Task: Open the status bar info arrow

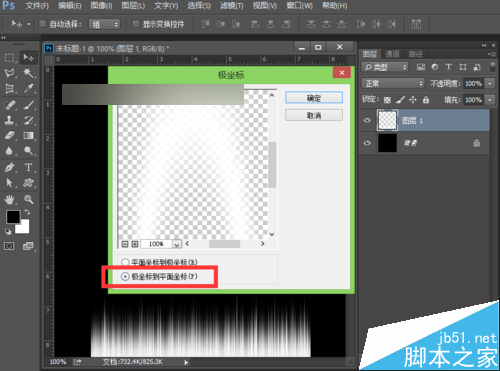Action: [x=186, y=362]
